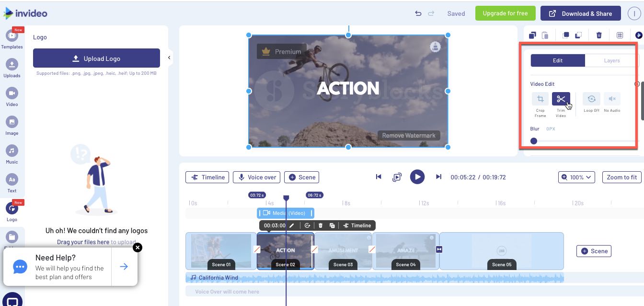Select the Scene 03 thumbnail

point(343,251)
